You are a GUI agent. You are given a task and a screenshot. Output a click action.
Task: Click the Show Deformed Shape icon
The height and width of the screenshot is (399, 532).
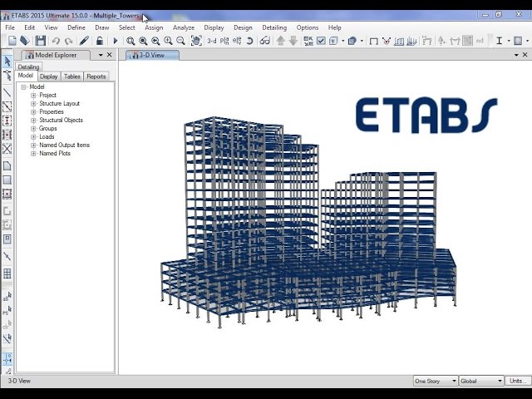[386, 41]
